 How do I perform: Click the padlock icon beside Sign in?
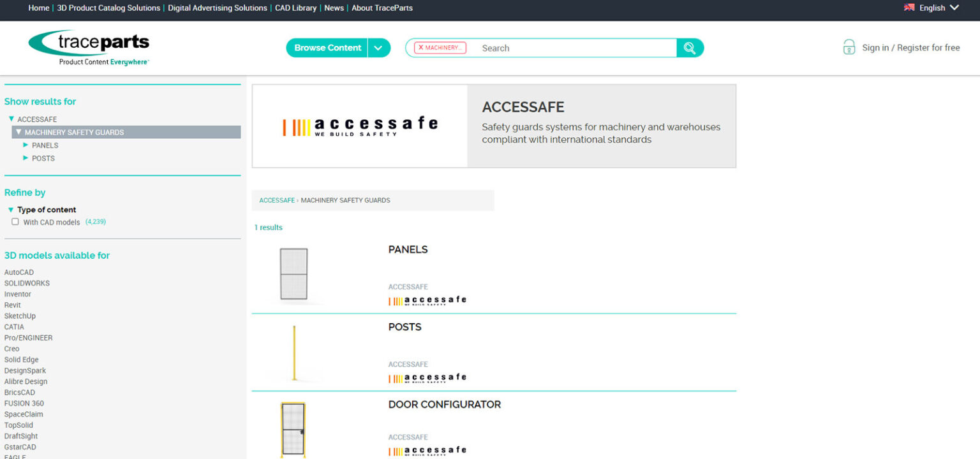849,47
